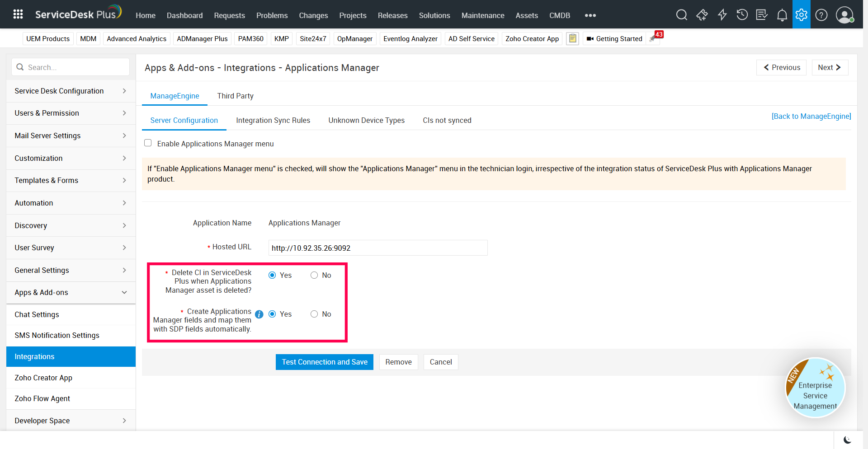Screen dimensions: 868x449
Task: Open Chat Settings in sidebar
Action: [x=71, y=314]
